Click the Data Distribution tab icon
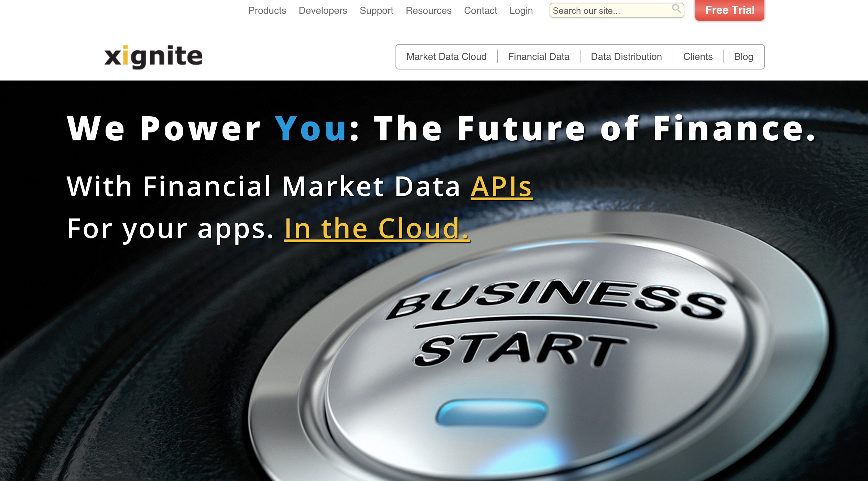Screen dimensions: 868x481 (626, 56)
